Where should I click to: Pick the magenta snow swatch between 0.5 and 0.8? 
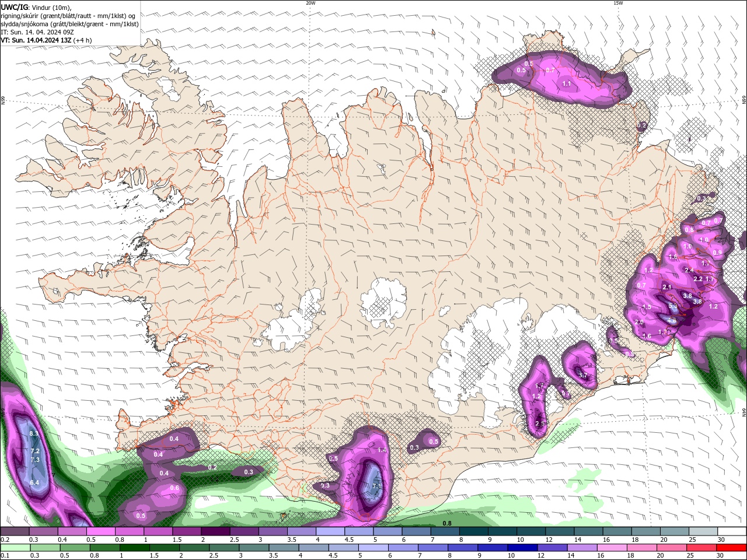click(x=101, y=531)
